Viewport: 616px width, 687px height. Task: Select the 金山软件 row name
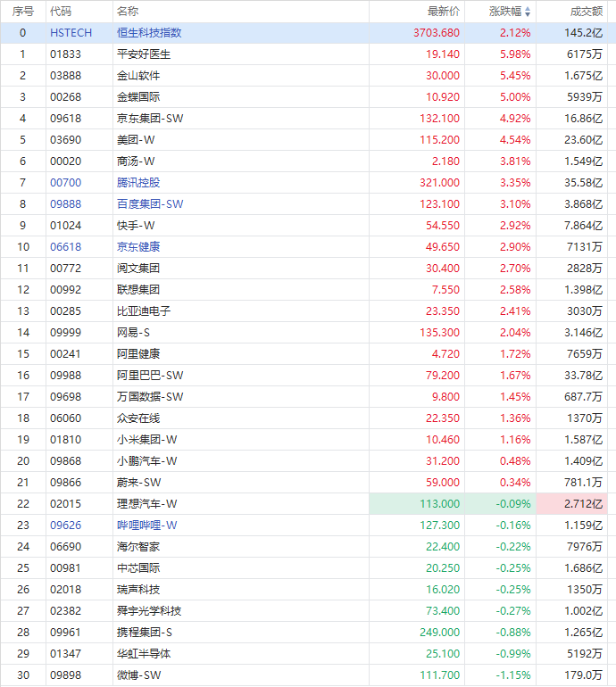point(138,76)
